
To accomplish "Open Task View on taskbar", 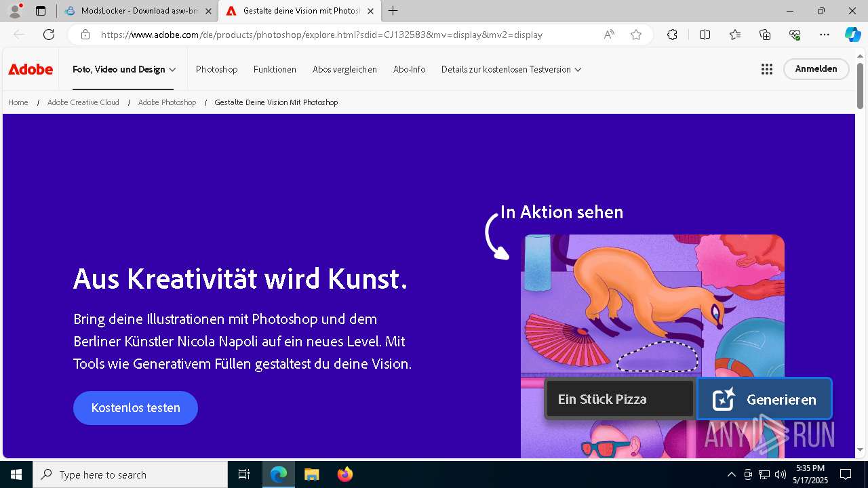I will tap(244, 474).
